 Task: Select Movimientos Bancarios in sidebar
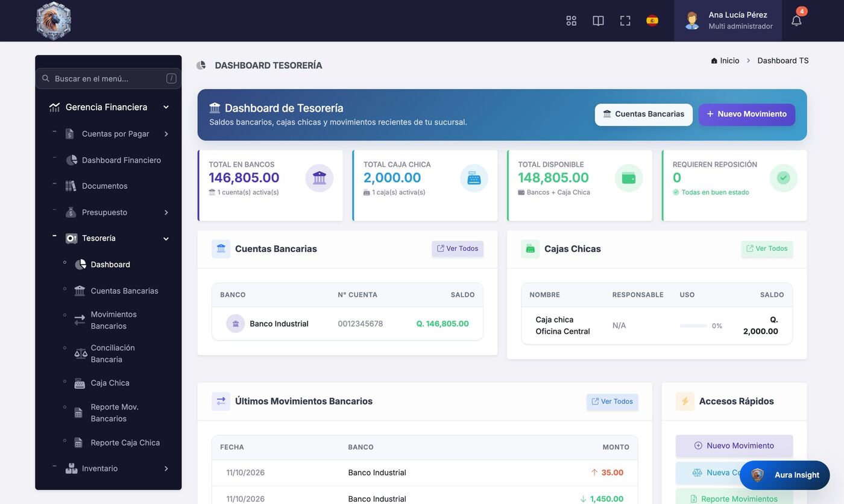click(x=113, y=320)
